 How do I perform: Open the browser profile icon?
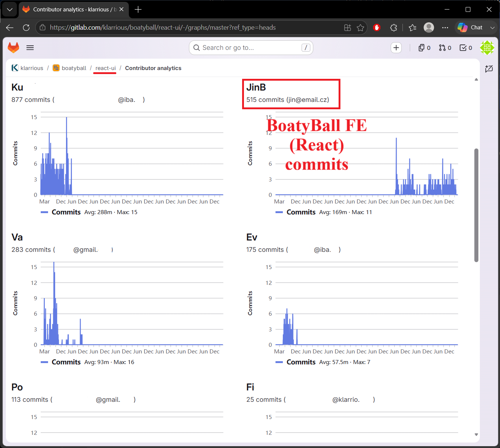(x=429, y=27)
